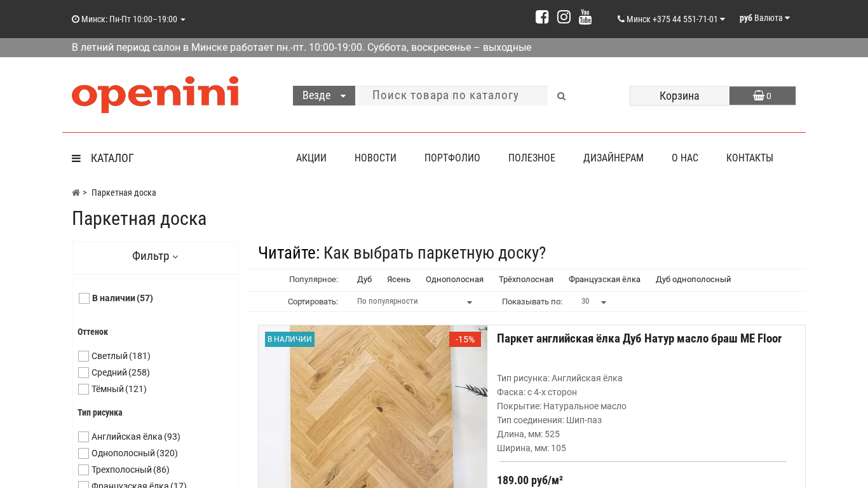868x488 pixels.
Task: Select the popular 'Дуб однополосный' link
Action: (693, 280)
